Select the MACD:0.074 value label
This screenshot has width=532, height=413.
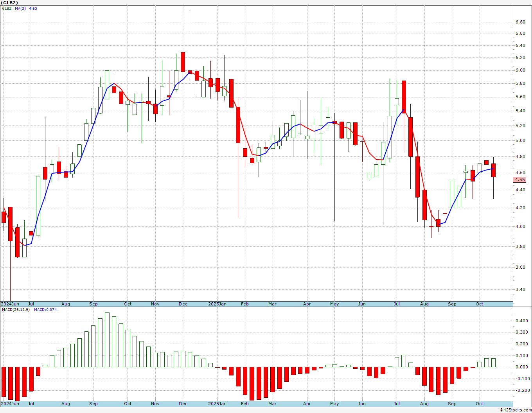pyautogui.click(x=45, y=309)
